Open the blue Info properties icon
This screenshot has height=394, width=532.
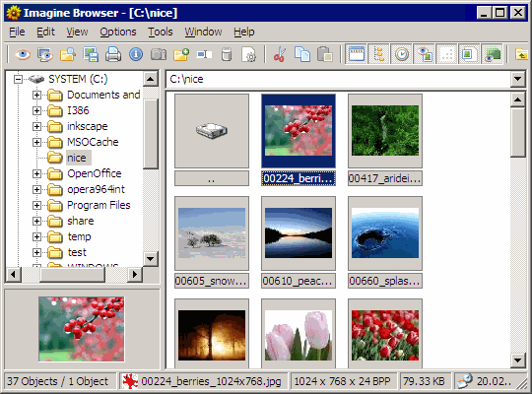136,54
